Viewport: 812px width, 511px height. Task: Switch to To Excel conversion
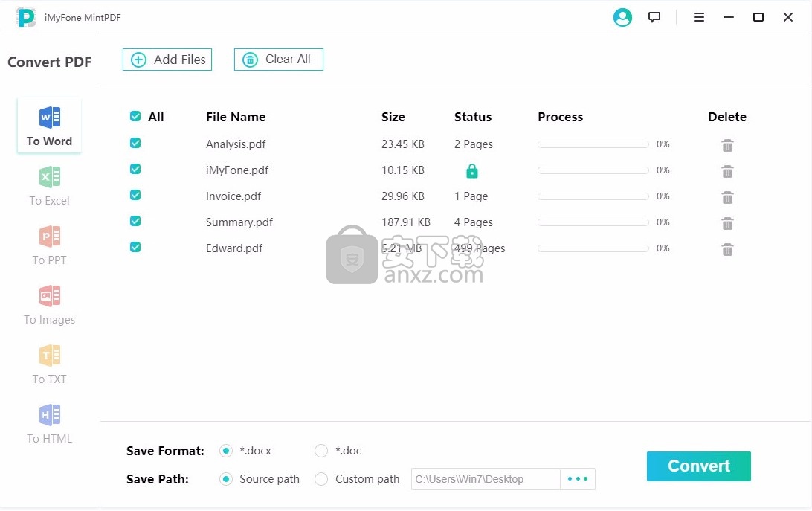(49, 185)
